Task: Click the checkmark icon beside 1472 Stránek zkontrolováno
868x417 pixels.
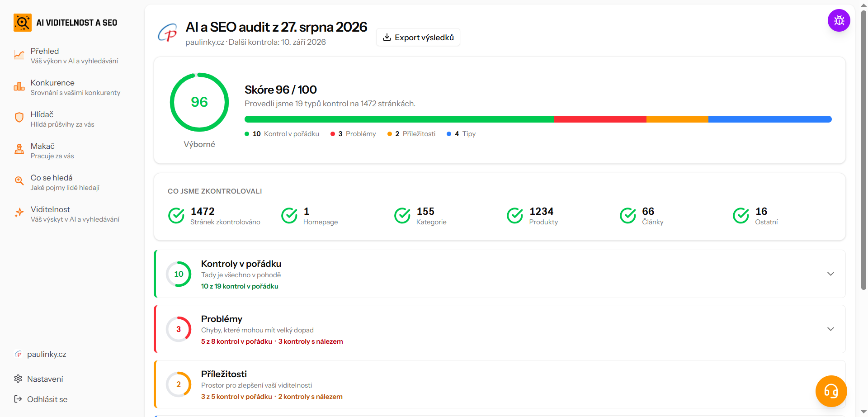Action: pyautogui.click(x=176, y=216)
